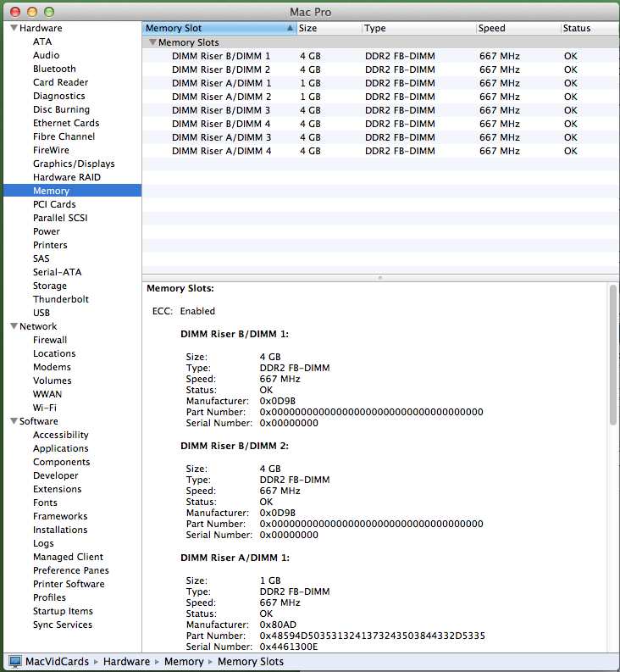620x672 pixels.
Task: Click the sort arrow in Memory Slot header
Action: tap(290, 28)
